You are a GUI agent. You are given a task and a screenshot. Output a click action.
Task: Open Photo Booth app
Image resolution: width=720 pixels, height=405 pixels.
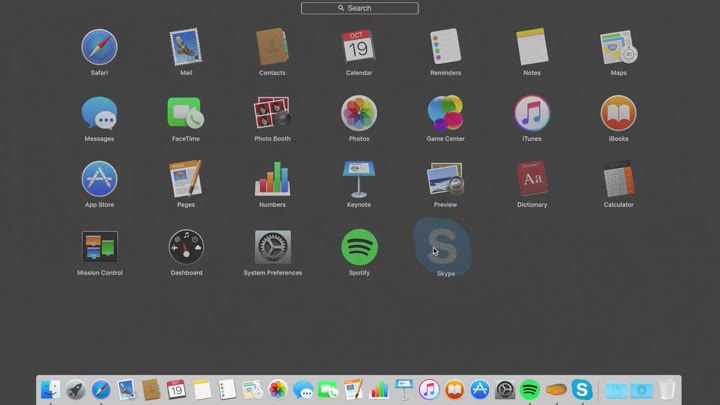click(x=272, y=113)
